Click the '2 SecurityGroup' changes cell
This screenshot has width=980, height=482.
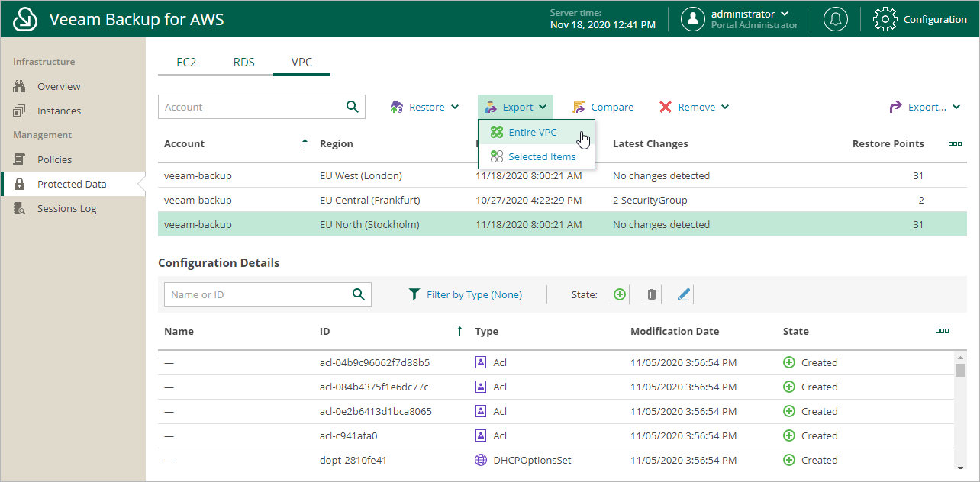650,200
